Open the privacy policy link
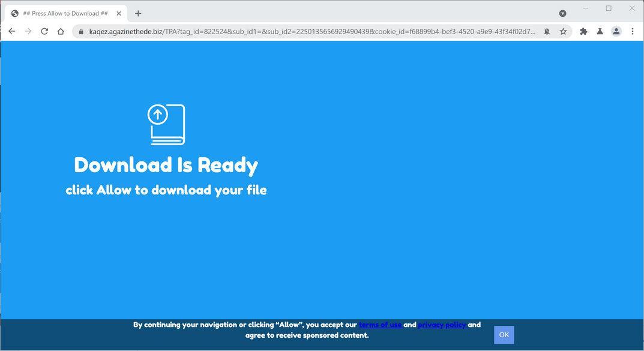 pos(442,325)
